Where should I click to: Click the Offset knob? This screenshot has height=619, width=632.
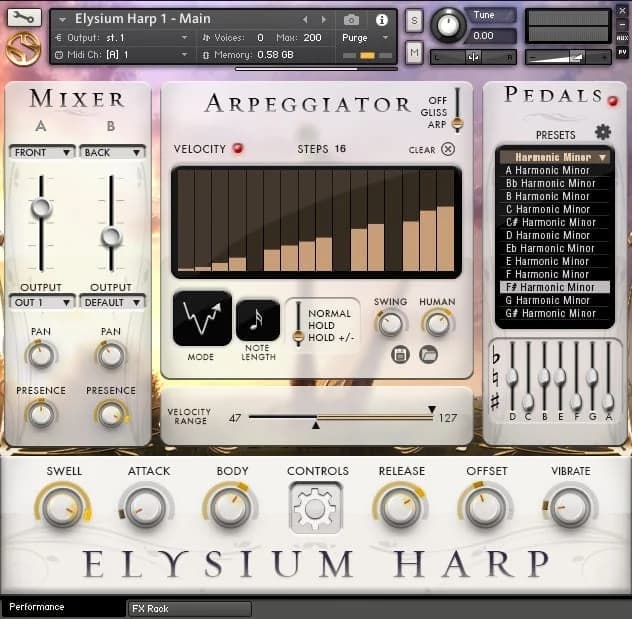point(486,507)
